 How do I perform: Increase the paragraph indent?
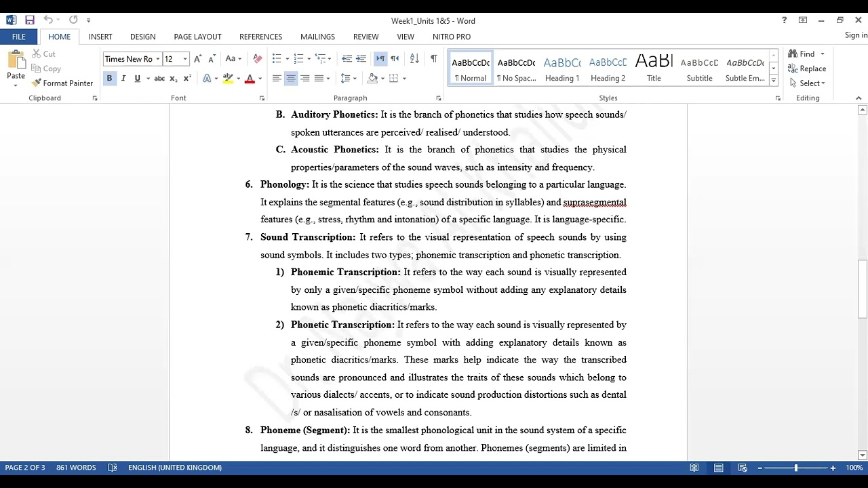361,59
